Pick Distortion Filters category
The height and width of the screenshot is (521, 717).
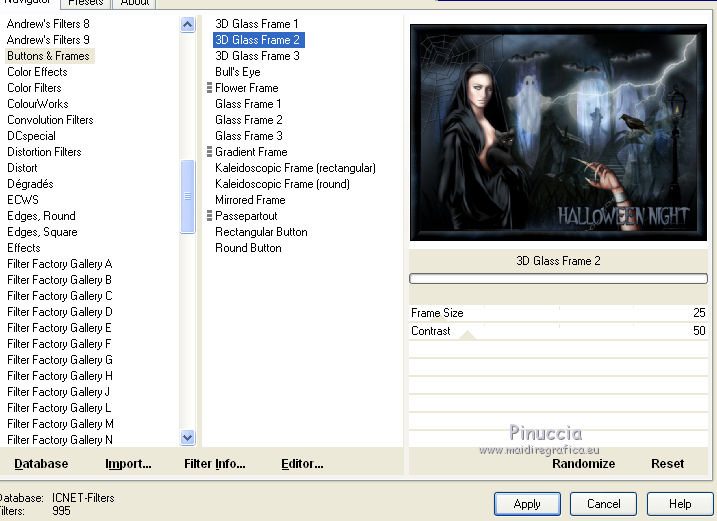pyautogui.click(x=44, y=152)
